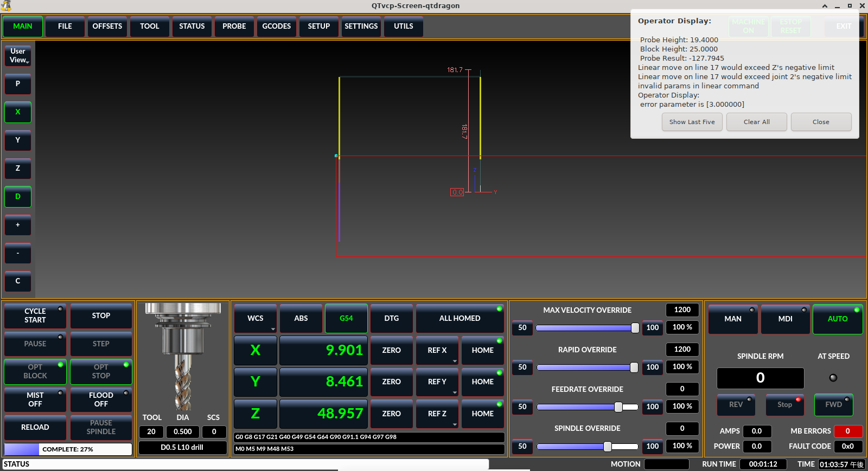Toggle MIST OFF coolant
The width and height of the screenshot is (868, 471).
(35, 400)
